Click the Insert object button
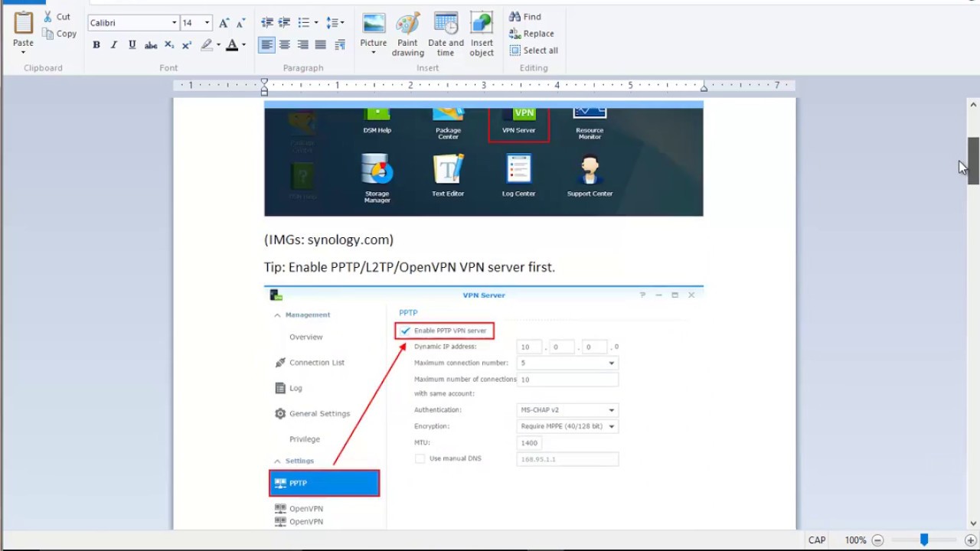This screenshot has width=980, height=551. click(x=482, y=34)
